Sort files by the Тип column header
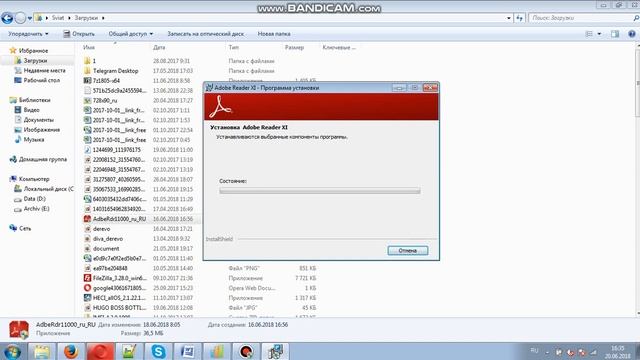 pos(233,47)
